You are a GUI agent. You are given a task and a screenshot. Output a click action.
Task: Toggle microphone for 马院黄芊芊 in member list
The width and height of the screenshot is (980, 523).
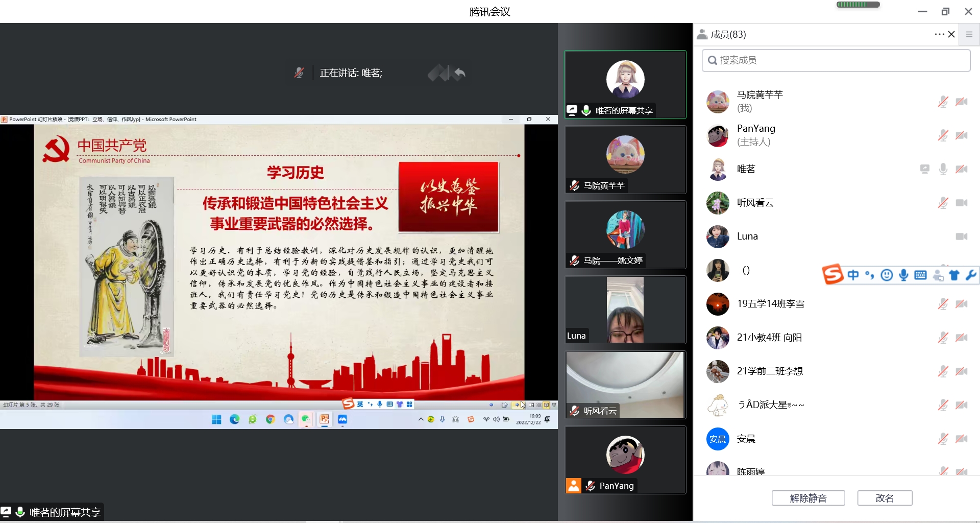click(x=943, y=102)
